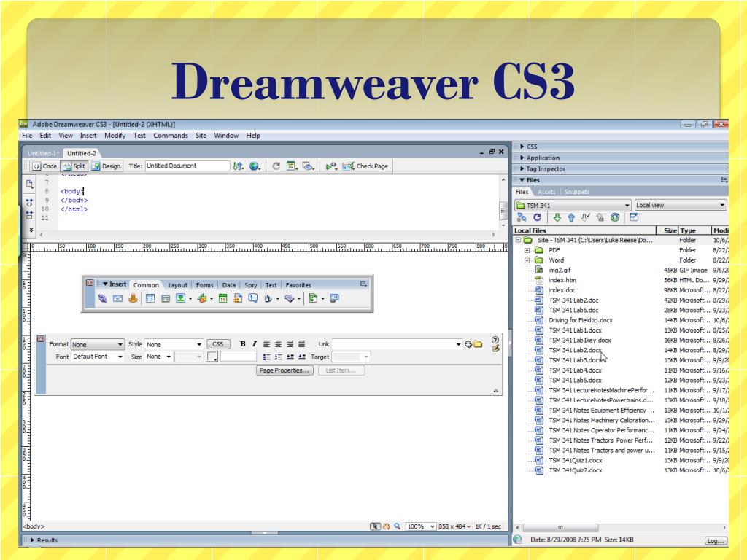Open File Management toolbar icon
Screen dimensions: 747x560
(x=239, y=166)
